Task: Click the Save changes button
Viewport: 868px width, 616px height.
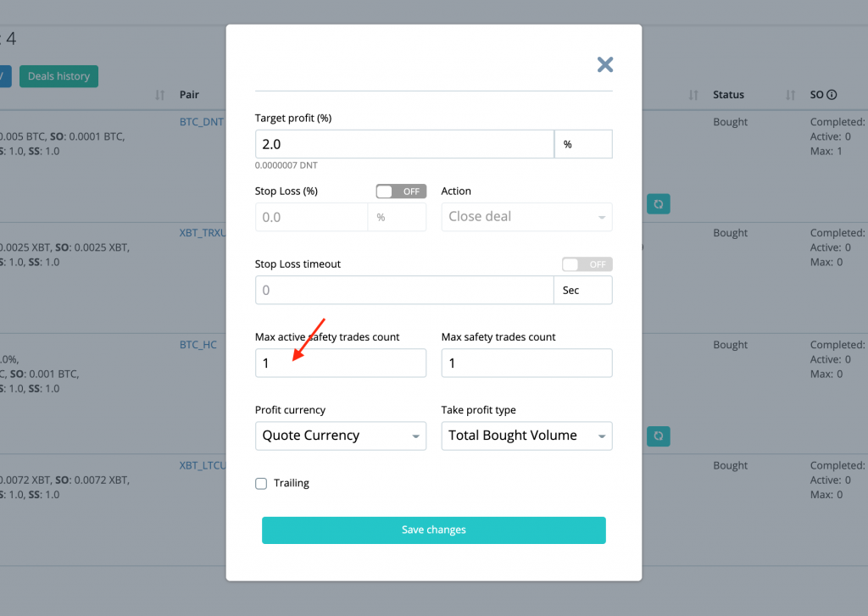Action: point(433,530)
